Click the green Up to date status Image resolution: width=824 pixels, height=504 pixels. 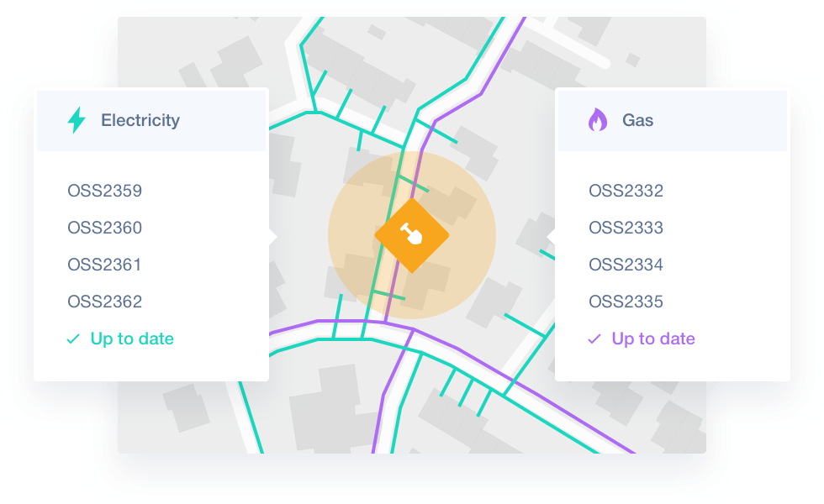(132, 339)
